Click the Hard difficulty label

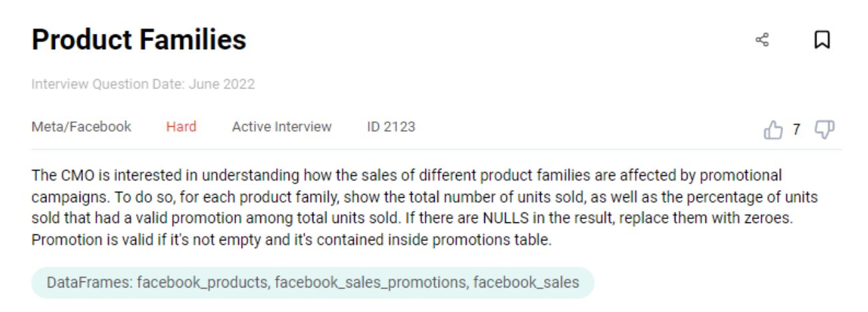181,127
